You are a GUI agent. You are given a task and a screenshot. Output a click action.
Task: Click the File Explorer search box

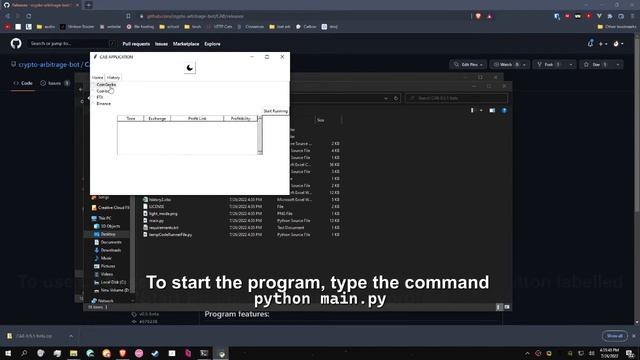pos(456,98)
